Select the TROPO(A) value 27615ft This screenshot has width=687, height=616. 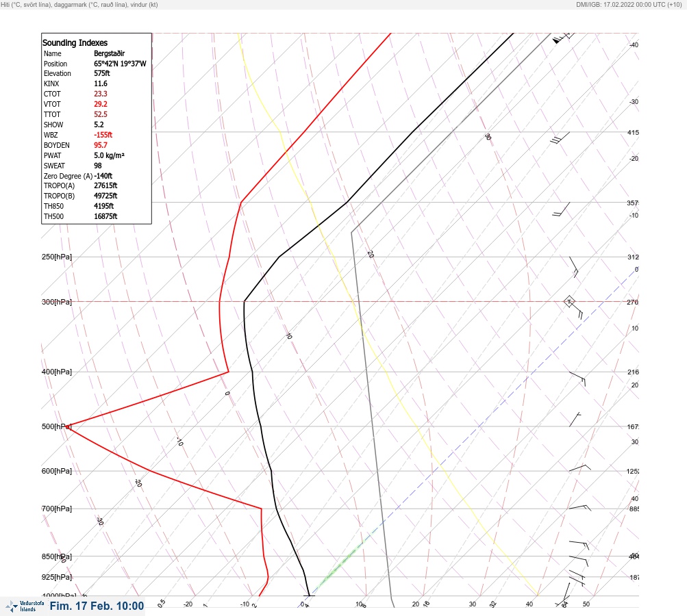pos(105,185)
